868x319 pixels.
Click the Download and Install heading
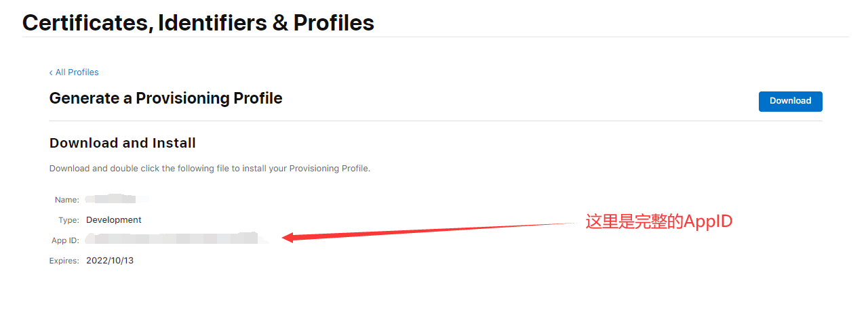[123, 143]
